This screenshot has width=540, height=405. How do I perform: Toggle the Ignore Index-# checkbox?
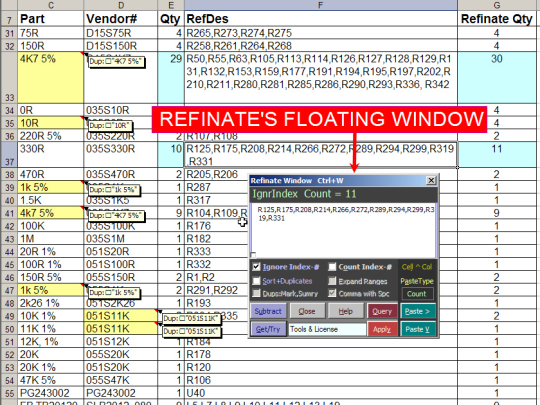click(x=256, y=267)
